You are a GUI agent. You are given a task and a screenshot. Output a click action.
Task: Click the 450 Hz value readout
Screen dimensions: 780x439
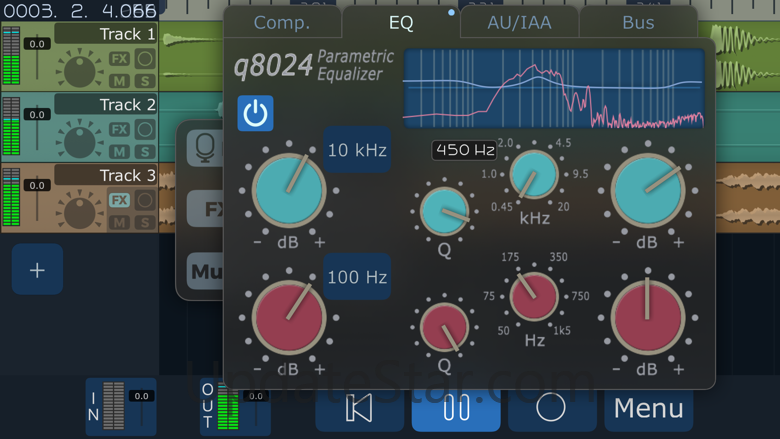[465, 150]
